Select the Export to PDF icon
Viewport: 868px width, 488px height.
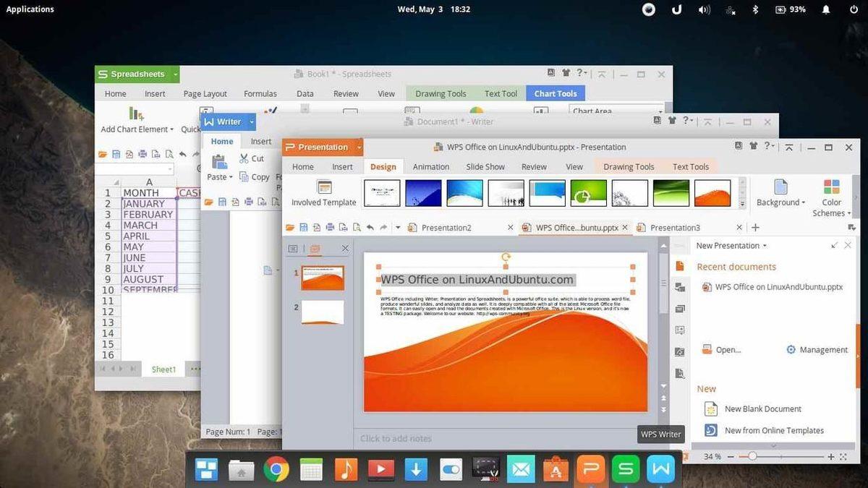(x=316, y=227)
